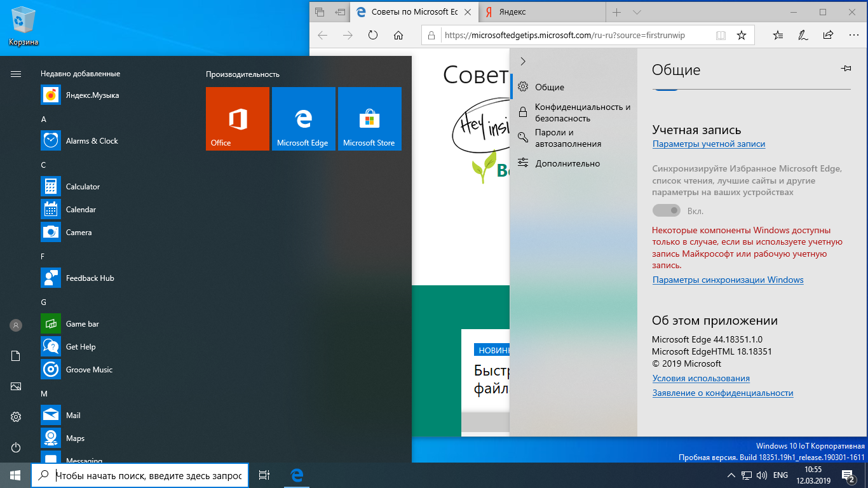Open Дополнительно settings section

(x=573, y=163)
